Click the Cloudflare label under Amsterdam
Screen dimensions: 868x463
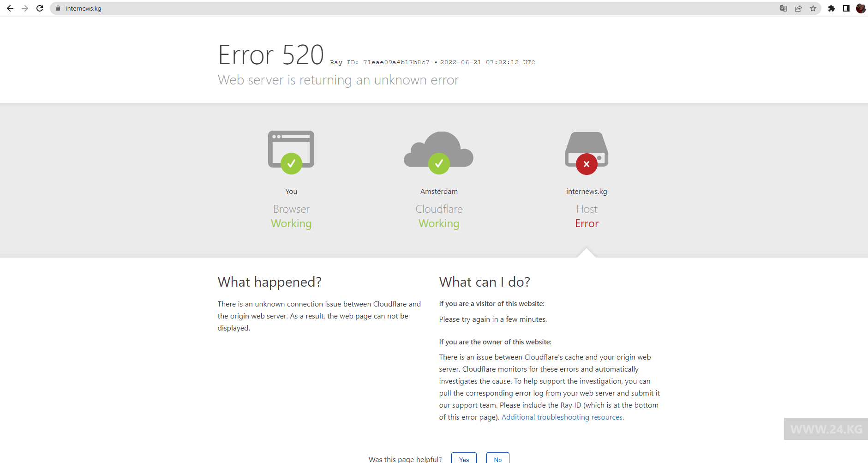tap(439, 209)
